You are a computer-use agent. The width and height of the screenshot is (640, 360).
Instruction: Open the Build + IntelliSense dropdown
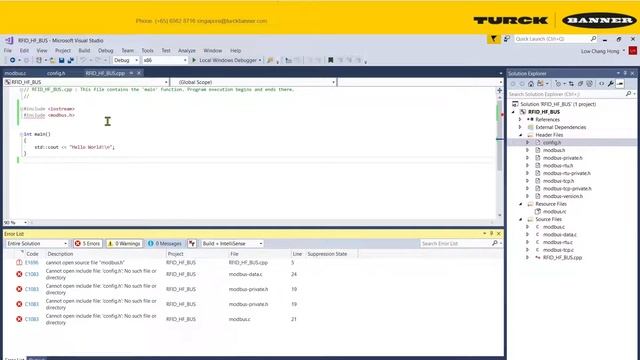[x=232, y=244]
